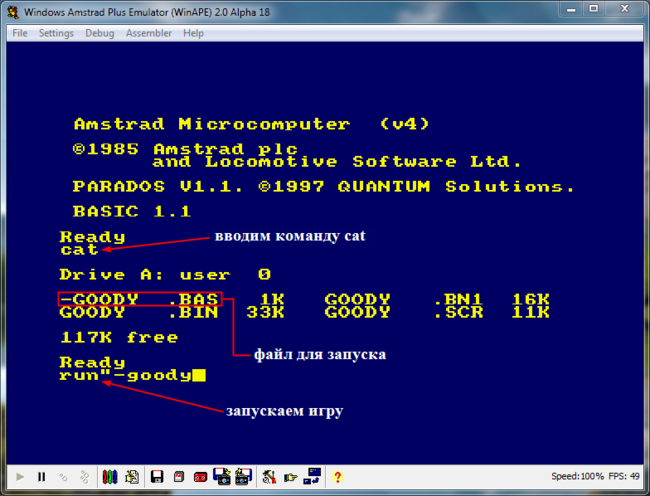This screenshot has height=496, width=650.
Task: Click the Run (play) emulation icon
Action: coord(19,477)
